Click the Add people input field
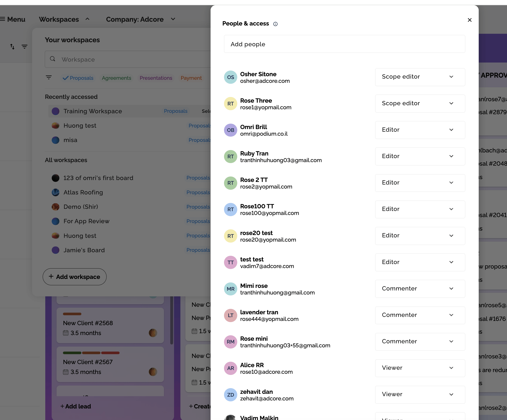The height and width of the screenshot is (420, 507). 344,44
